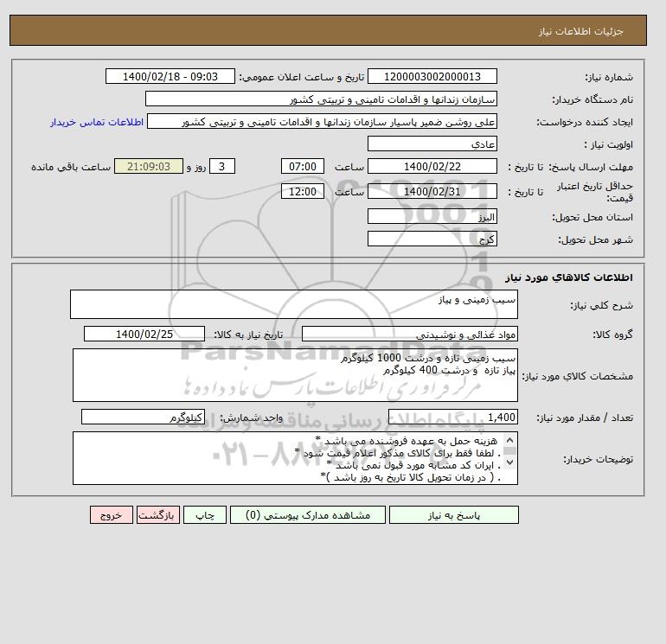
Task: Click the اولویت نیاز label
Action: (x=609, y=144)
